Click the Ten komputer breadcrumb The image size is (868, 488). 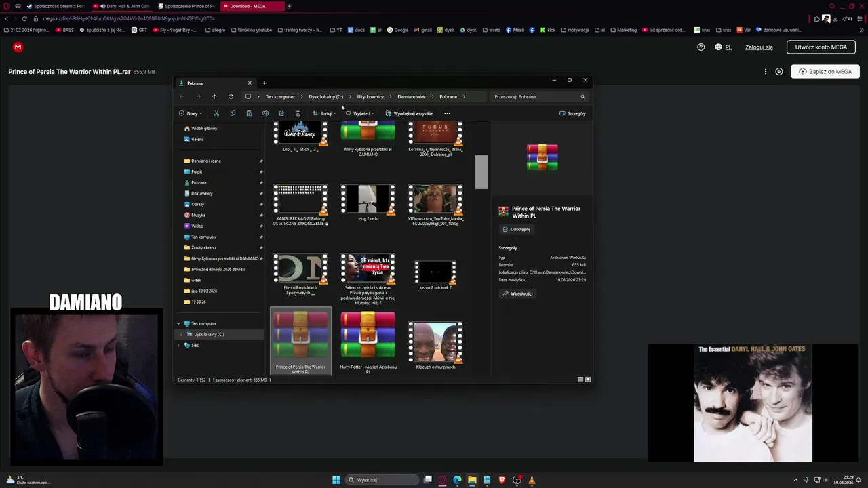(280, 96)
